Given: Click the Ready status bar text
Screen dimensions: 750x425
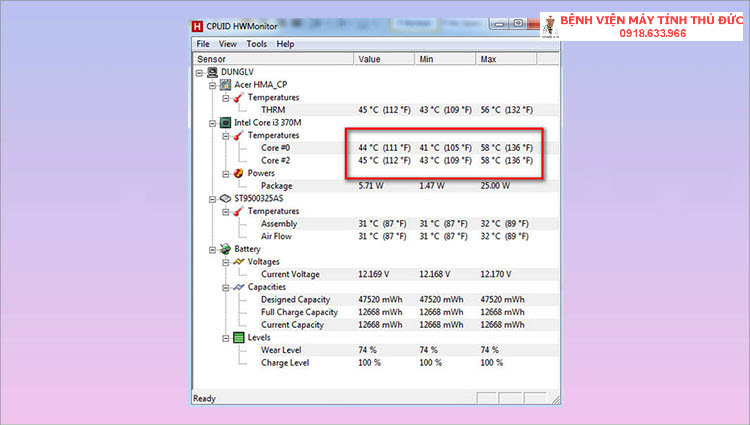Looking at the screenshot, I should pyautogui.click(x=204, y=399).
